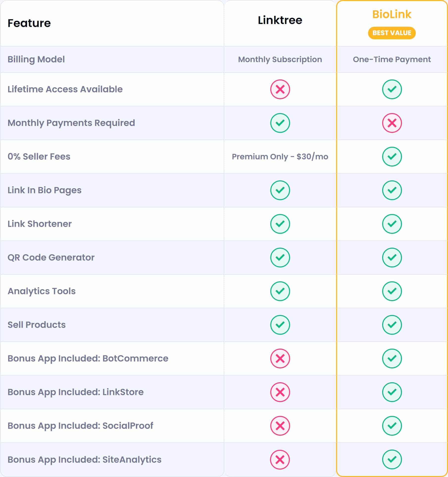Screen dimensions: 448x477
Task: Select the Billing Model row label
Action: 36,59
